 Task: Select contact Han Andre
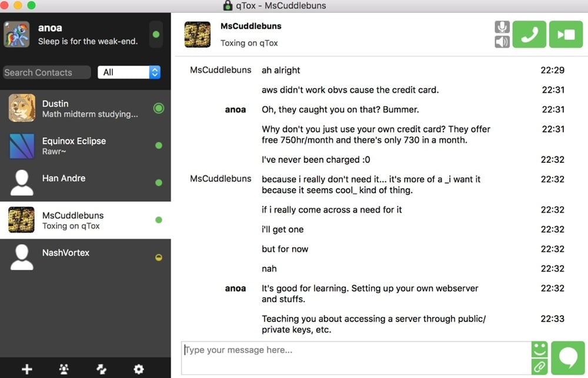tap(85, 183)
